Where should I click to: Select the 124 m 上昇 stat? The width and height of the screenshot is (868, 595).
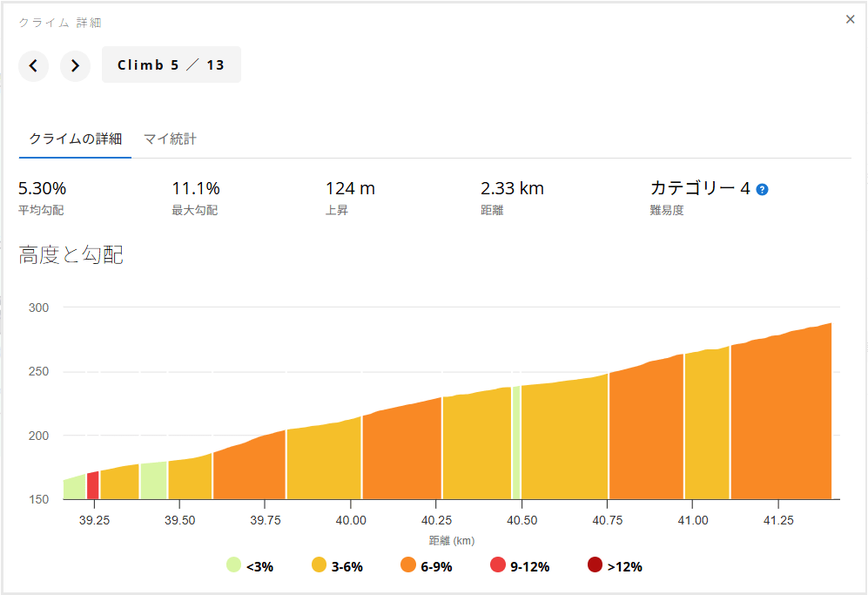pos(350,188)
